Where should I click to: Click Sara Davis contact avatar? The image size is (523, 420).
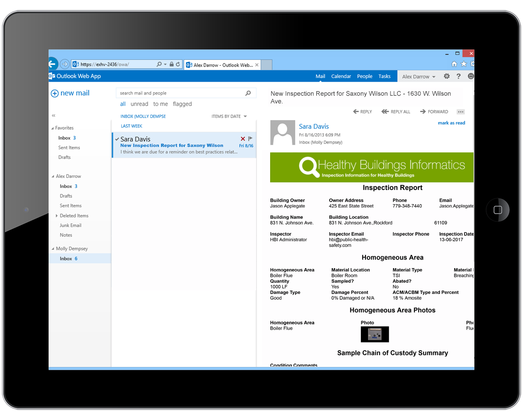(282, 132)
